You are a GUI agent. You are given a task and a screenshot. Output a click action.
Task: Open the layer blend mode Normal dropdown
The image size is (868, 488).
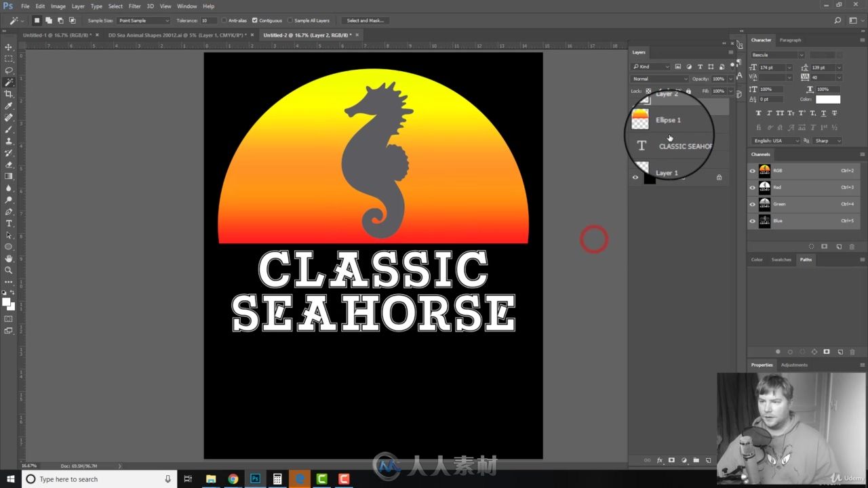point(658,79)
